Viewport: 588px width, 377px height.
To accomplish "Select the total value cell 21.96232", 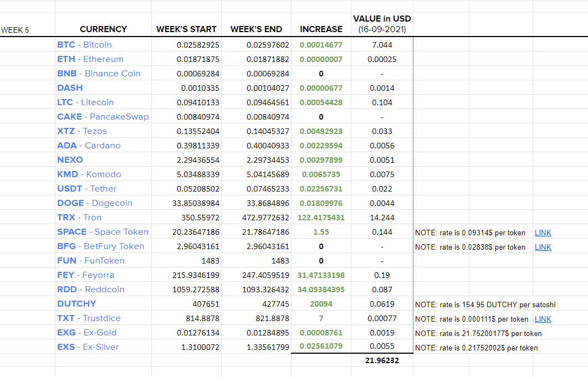I will click(382, 360).
